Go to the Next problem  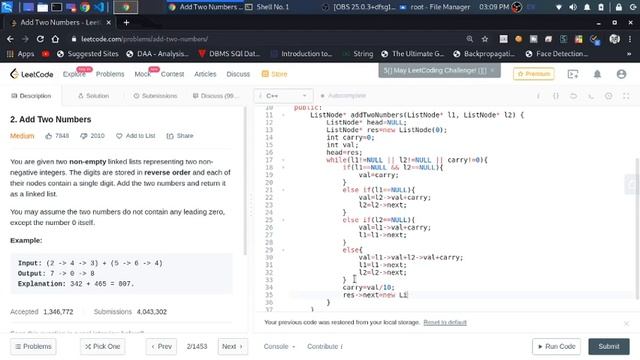233,347
